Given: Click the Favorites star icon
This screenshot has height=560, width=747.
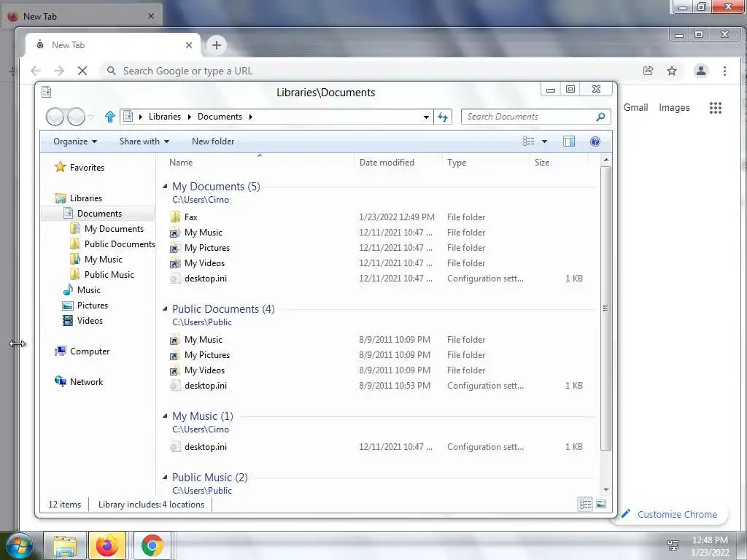Looking at the screenshot, I should (60, 167).
